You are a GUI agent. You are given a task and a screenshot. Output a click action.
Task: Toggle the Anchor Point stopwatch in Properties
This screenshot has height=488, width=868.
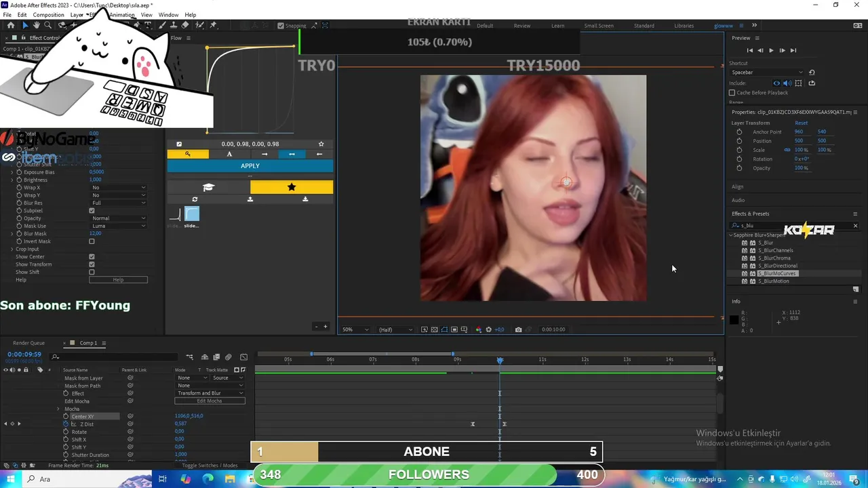739,132
